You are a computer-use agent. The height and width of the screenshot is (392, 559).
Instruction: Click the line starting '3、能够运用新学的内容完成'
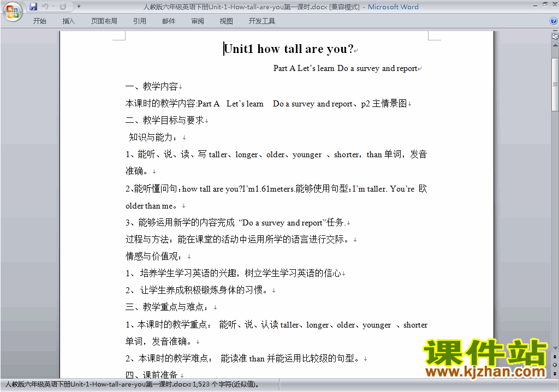(x=235, y=223)
